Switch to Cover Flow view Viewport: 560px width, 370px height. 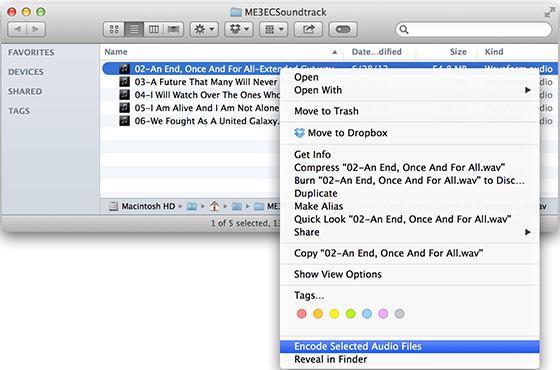(x=174, y=29)
